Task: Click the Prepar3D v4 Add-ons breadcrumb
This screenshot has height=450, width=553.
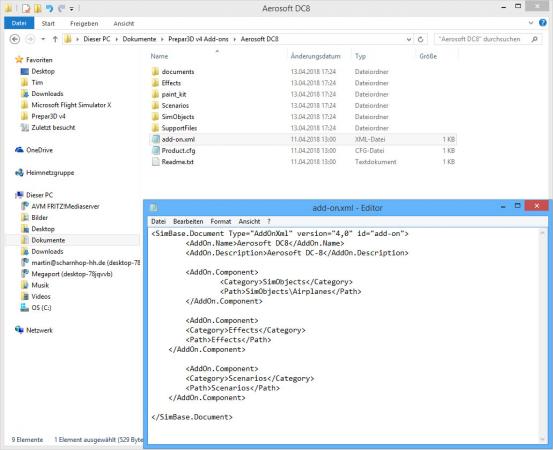Action: (x=198, y=39)
